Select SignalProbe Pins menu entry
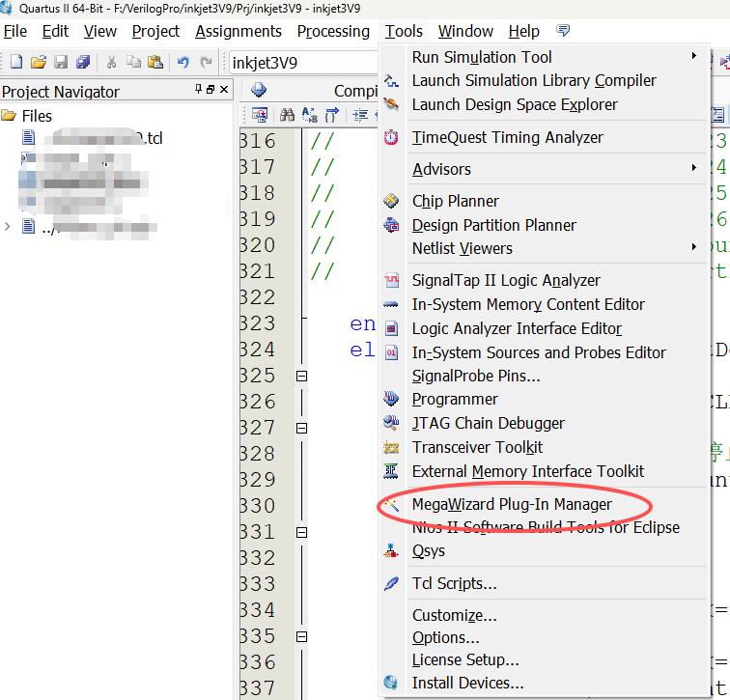The height and width of the screenshot is (700, 730). [x=476, y=376]
